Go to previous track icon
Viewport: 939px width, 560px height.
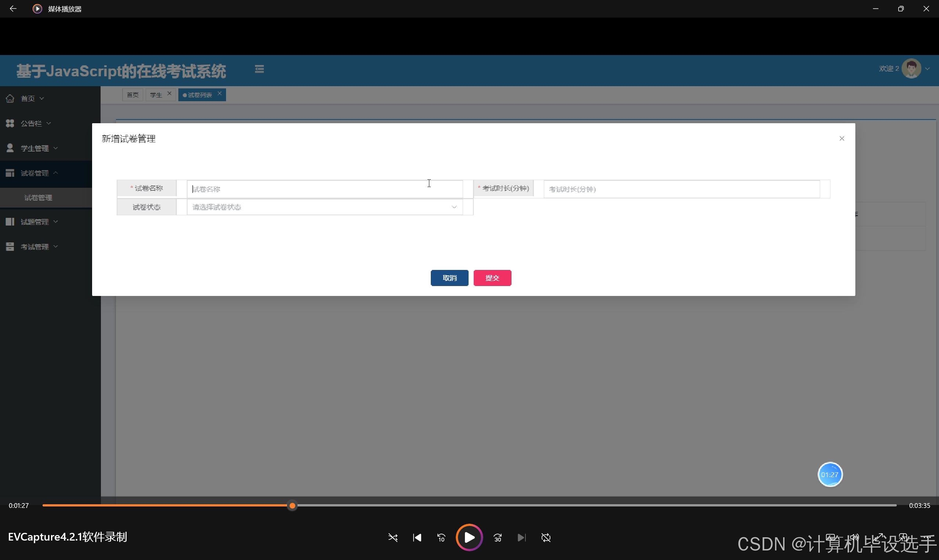pyautogui.click(x=417, y=538)
